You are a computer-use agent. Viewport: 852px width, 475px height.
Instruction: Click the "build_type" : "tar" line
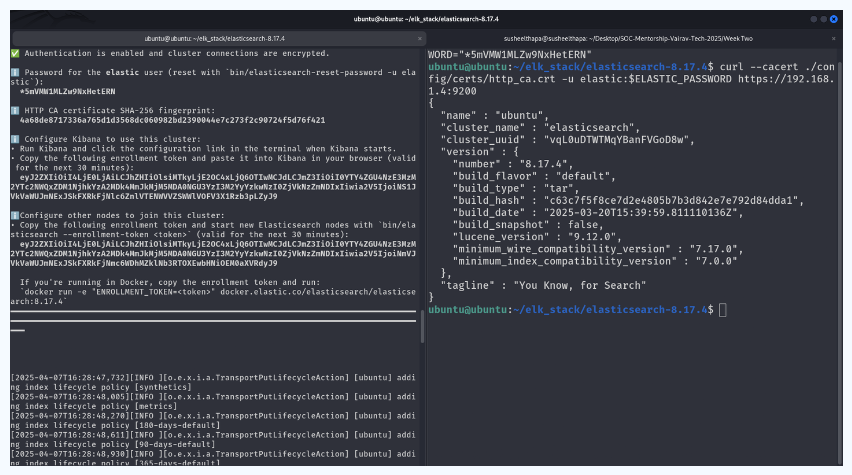point(516,189)
